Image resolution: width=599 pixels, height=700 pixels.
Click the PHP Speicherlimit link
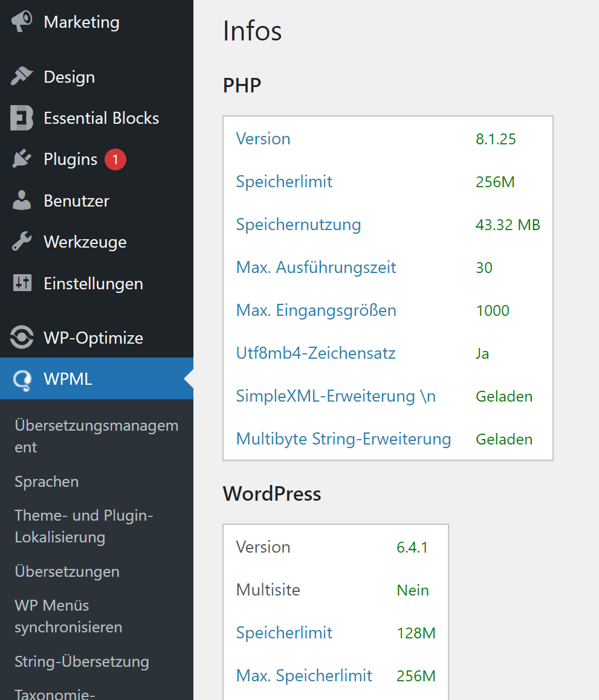[284, 182]
